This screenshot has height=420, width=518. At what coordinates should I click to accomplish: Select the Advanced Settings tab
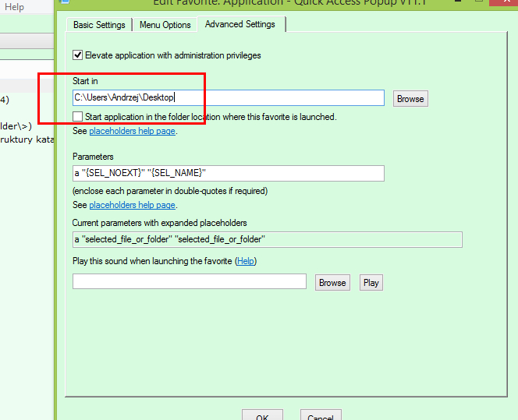coord(240,24)
